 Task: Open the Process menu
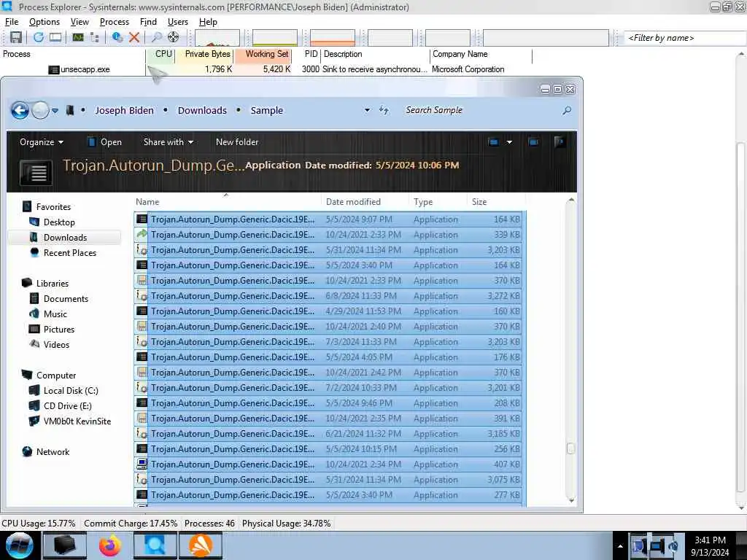click(x=115, y=22)
